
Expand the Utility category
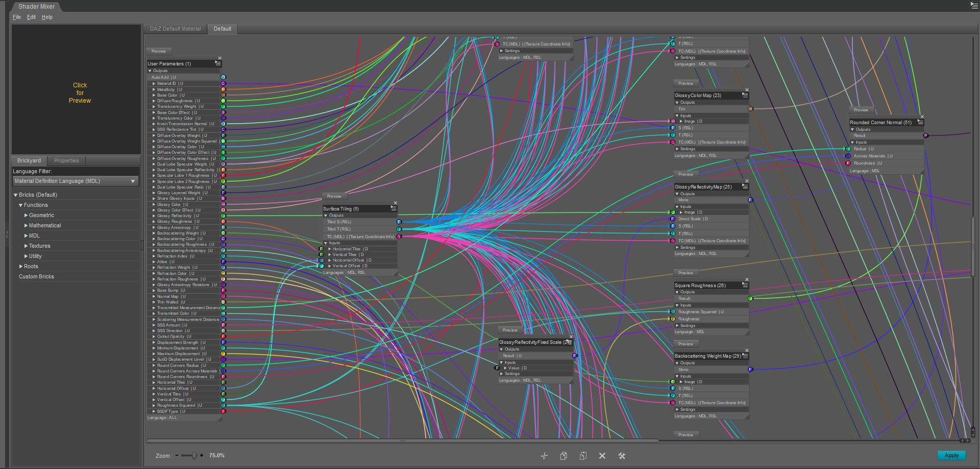(x=26, y=256)
